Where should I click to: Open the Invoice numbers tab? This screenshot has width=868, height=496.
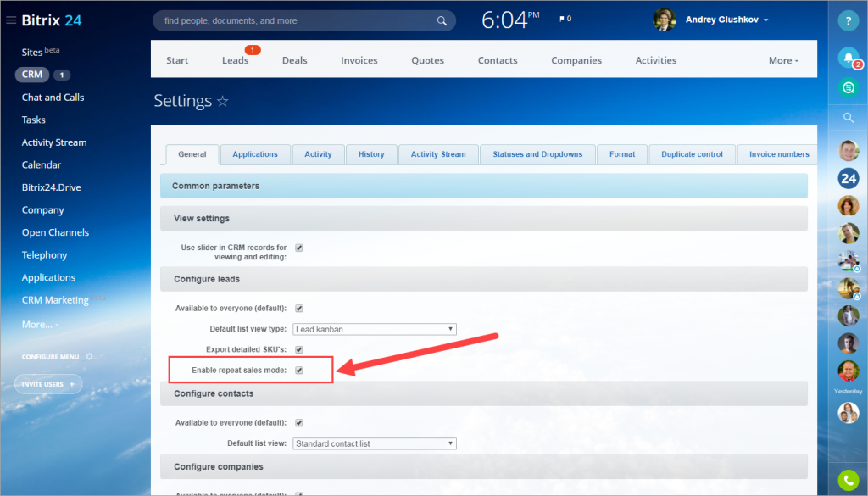point(779,154)
